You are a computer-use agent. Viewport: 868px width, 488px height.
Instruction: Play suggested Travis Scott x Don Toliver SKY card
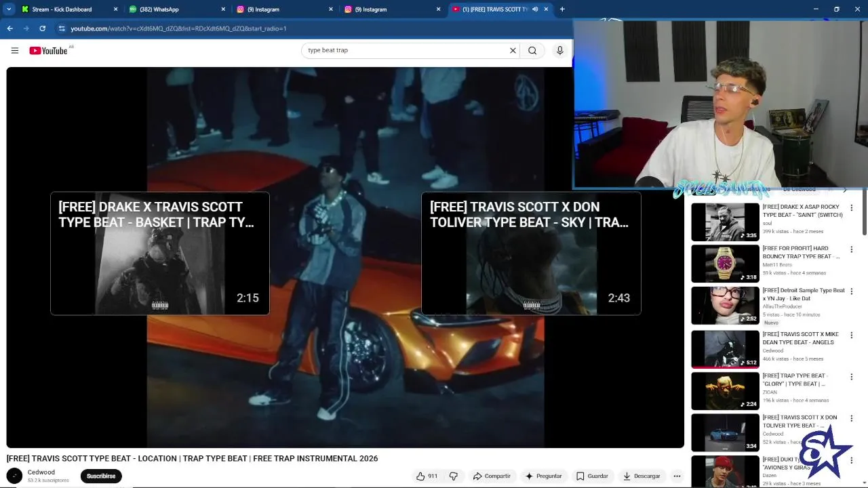pyautogui.click(x=531, y=253)
